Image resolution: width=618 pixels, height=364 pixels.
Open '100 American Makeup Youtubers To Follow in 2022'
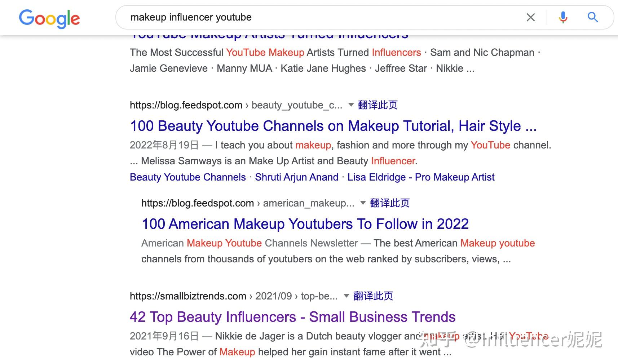(x=305, y=224)
